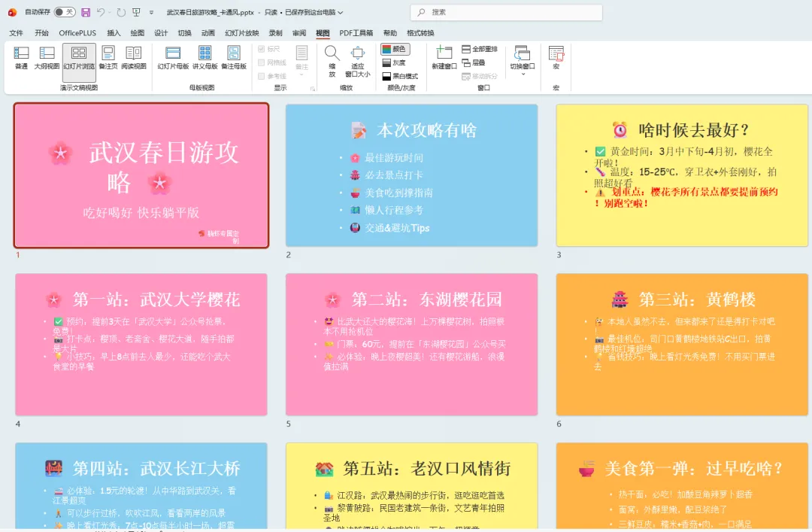The width and height of the screenshot is (812, 532).
Task: Open the PDF工具箱 tab
Action: 356,32
